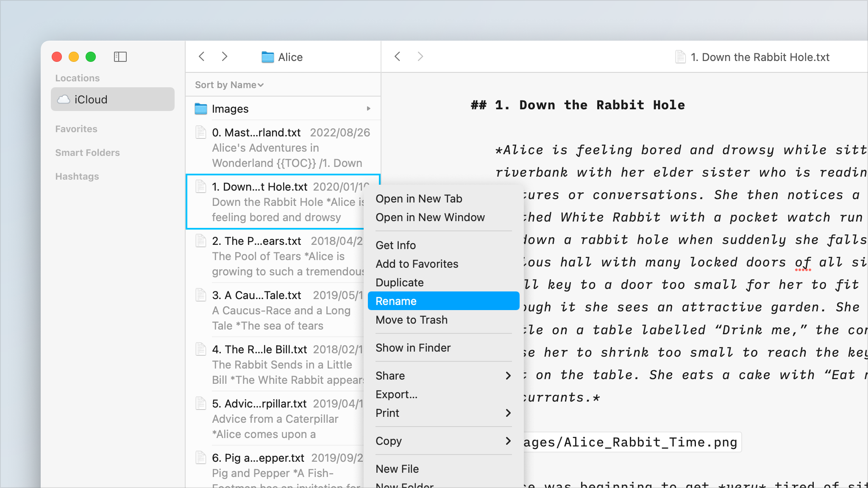Choose New File in context menu
Screen dimensions: 868x488
coord(443,469)
